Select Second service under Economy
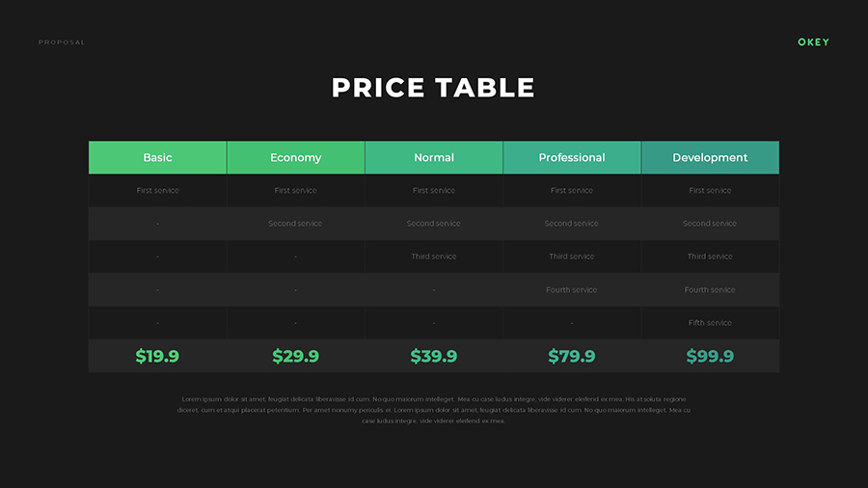Screen dimensions: 868x488 tap(295, 224)
